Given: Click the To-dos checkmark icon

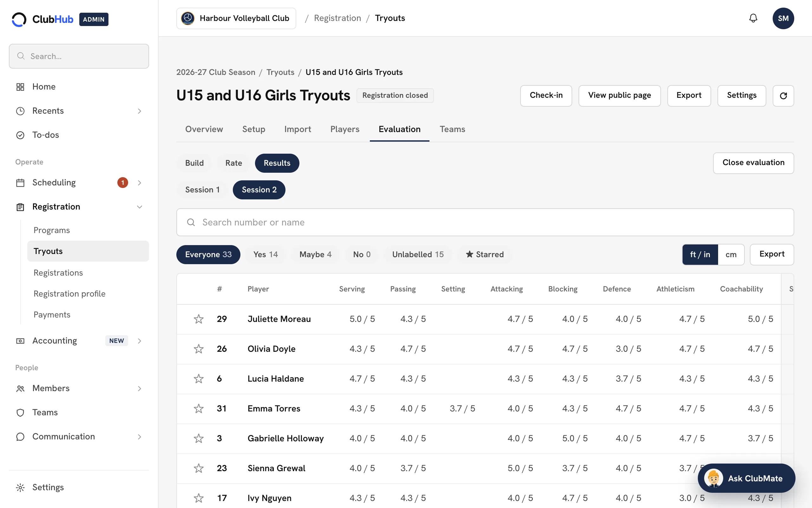Looking at the screenshot, I should [x=20, y=135].
